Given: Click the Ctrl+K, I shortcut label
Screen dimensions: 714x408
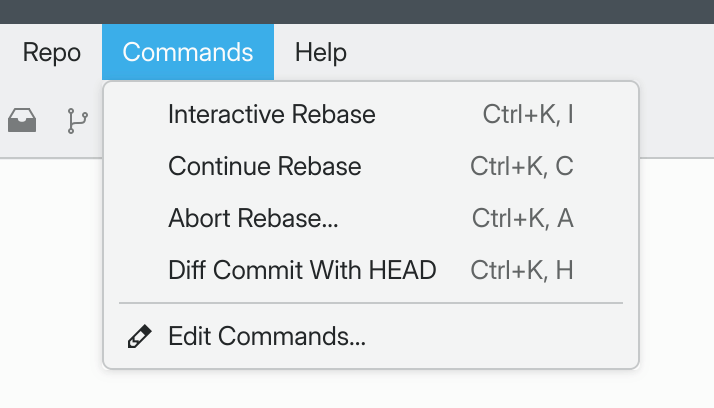Looking at the screenshot, I should tap(528, 114).
